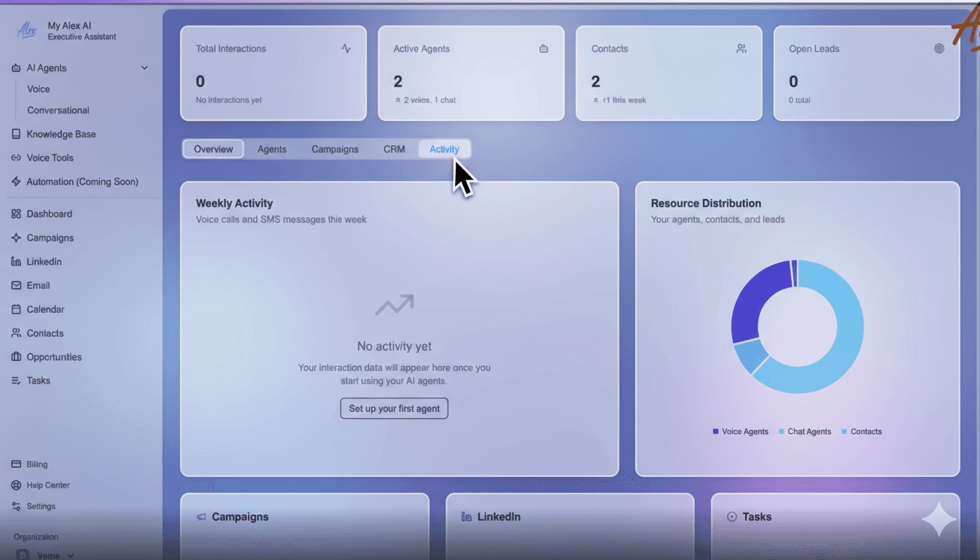Click the LinkedIn icon in the sidebar
980x560 pixels.
pos(16,261)
